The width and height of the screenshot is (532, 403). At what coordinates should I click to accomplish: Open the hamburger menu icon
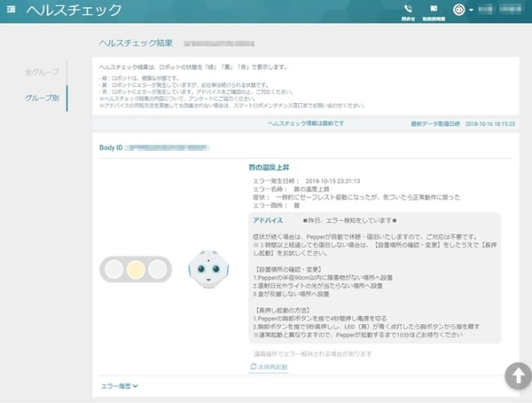click(x=12, y=10)
